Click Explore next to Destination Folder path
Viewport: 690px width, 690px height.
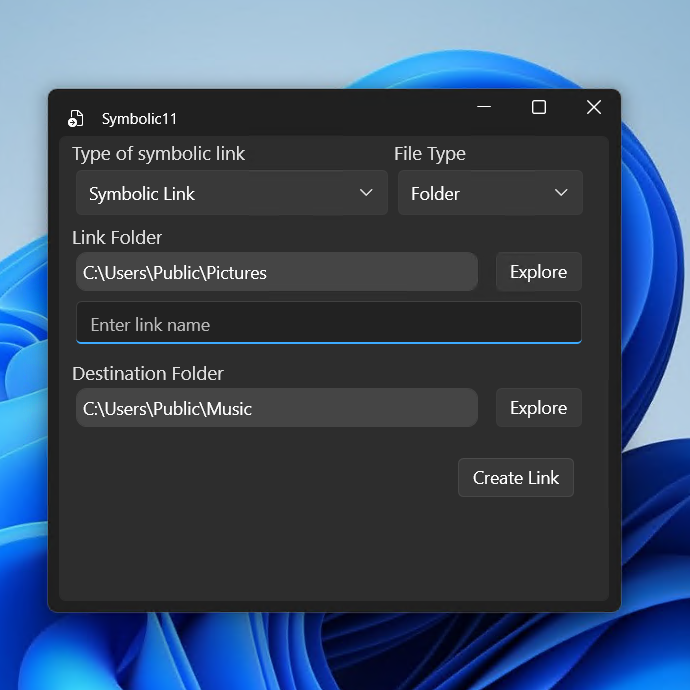coord(539,408)
